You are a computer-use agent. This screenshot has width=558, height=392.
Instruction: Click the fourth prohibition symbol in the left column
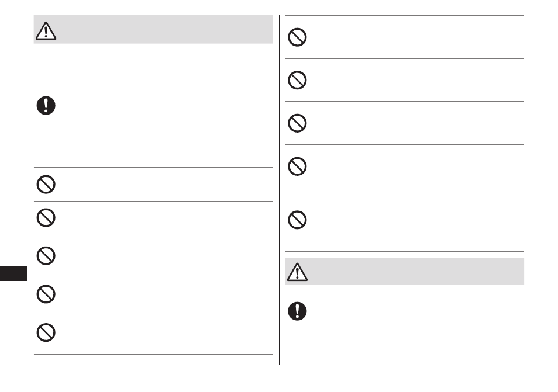[46, 294]
